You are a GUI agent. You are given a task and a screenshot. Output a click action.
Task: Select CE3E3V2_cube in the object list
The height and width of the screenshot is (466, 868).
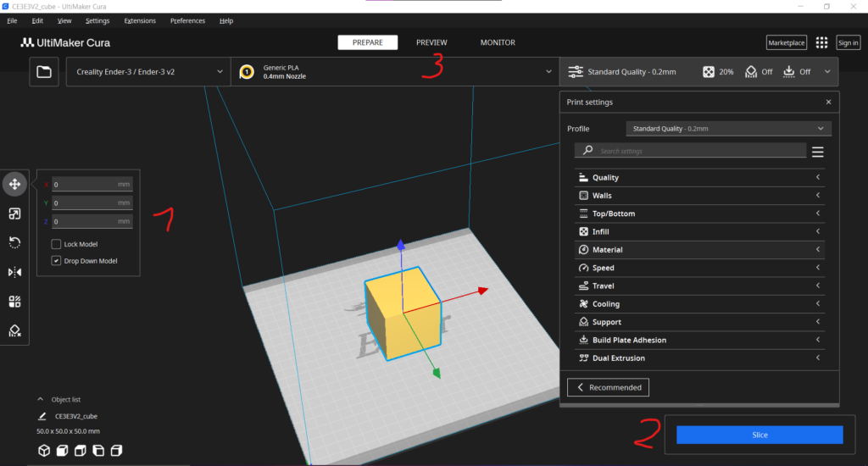click(x=75, y=416)
